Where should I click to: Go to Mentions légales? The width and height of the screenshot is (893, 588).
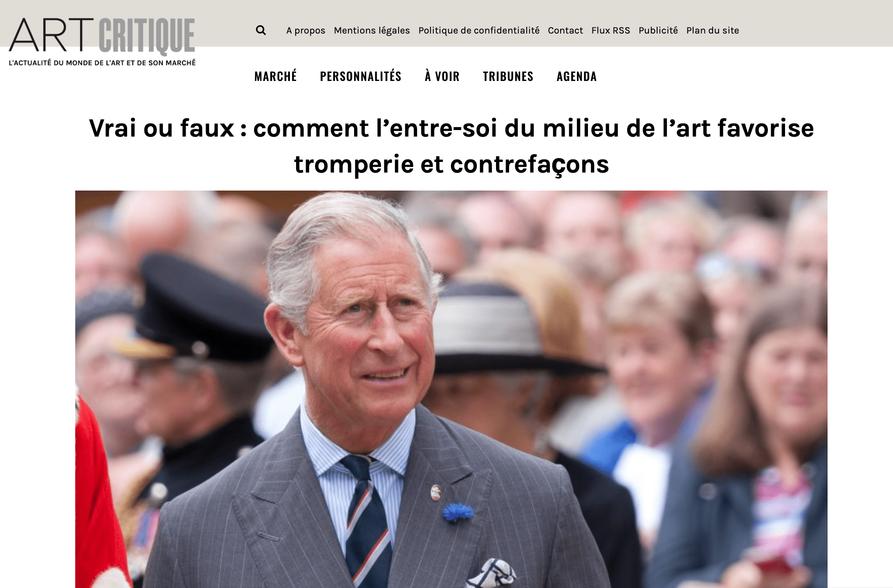[372, 30]
